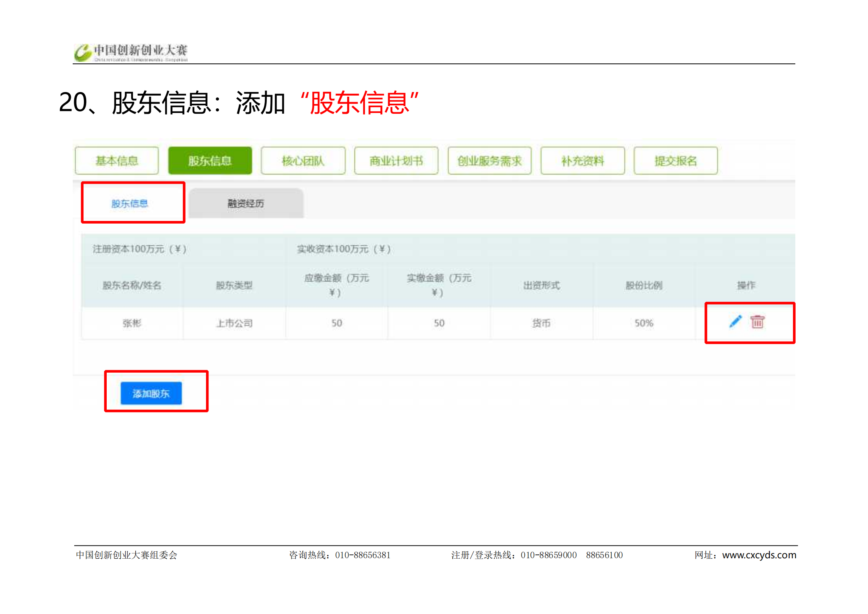Click the 张彬 shareholder name cell
Viewport: 868px width, 614px height.
(132, 323)
